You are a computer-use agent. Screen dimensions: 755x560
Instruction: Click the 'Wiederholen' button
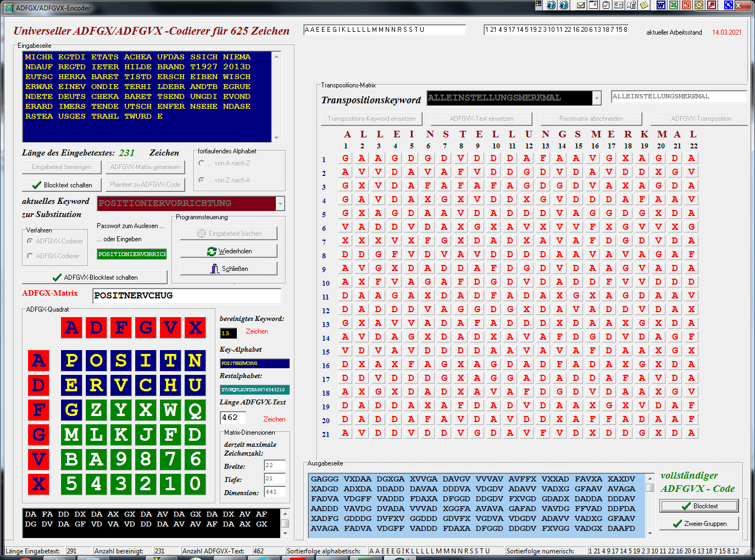pos(229,251)
